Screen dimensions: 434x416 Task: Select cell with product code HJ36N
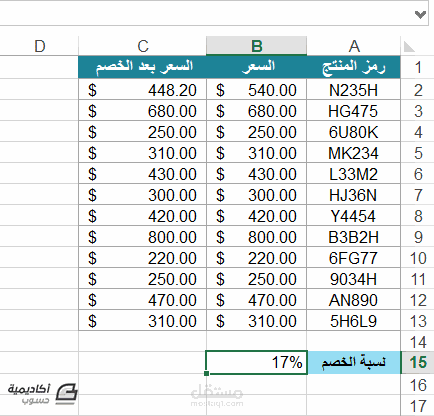tap(354, 195)
